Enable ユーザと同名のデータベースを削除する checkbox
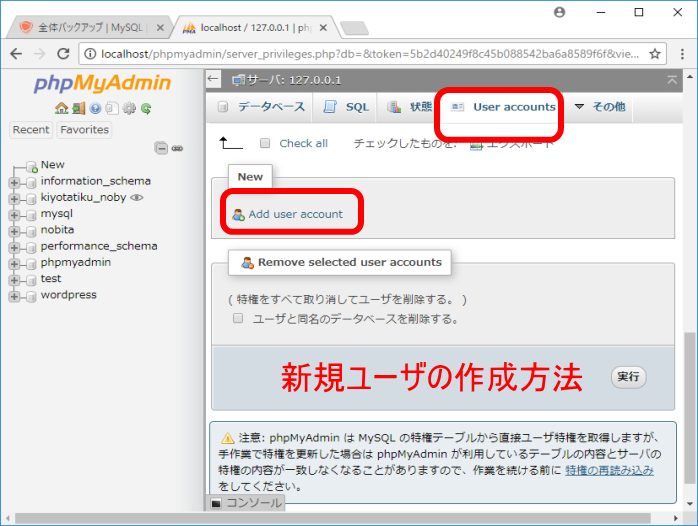This screenshot has width=698, height=526. [x=238, y=318]
